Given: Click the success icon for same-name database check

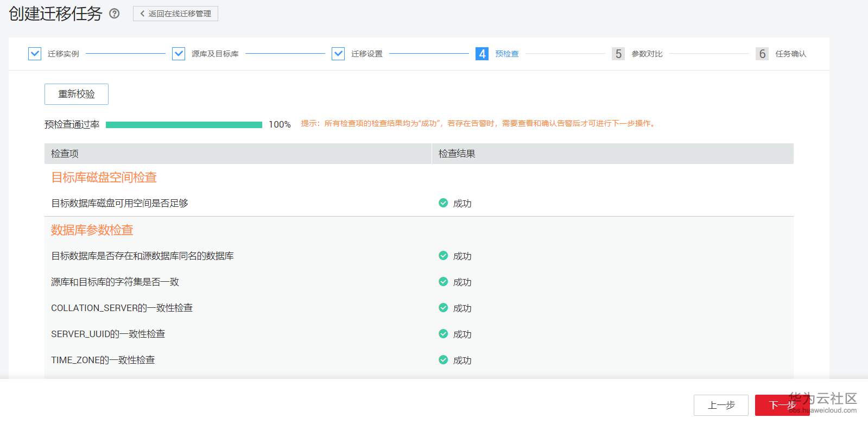Looking at the screenshot, I should 443,256.
